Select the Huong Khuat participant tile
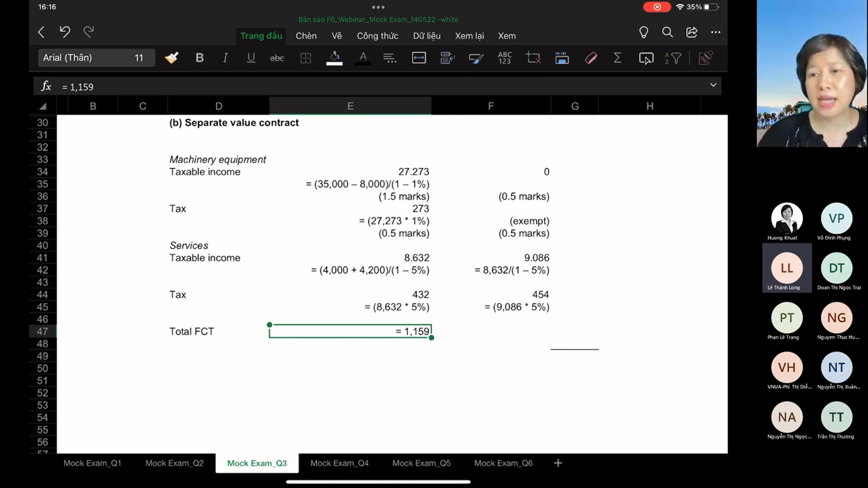 pyautogui.click(x=787, y=221)
